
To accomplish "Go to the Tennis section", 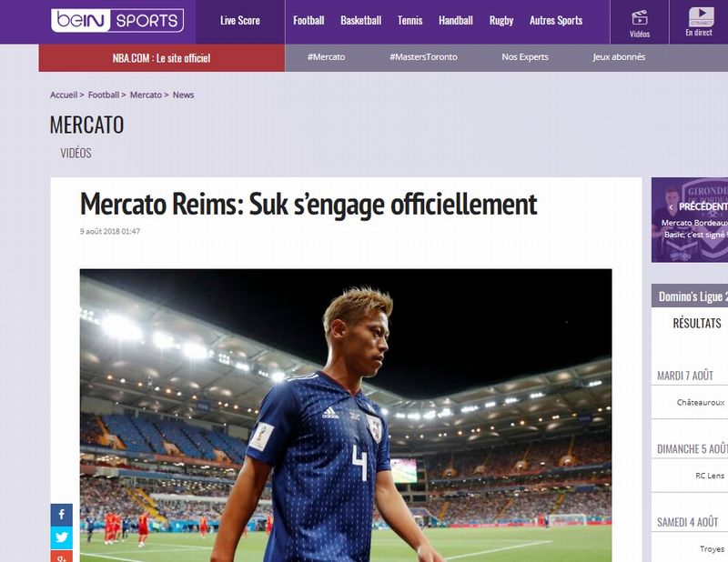I will [x=410, y=20].
